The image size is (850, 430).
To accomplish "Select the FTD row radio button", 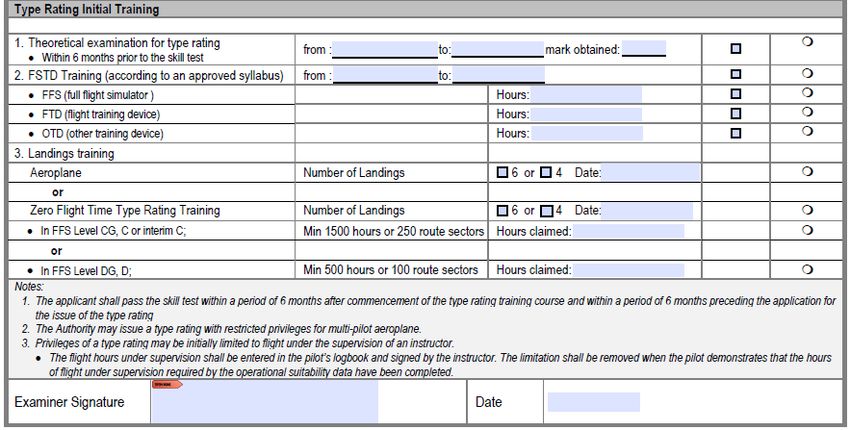I will coord(807,112).
